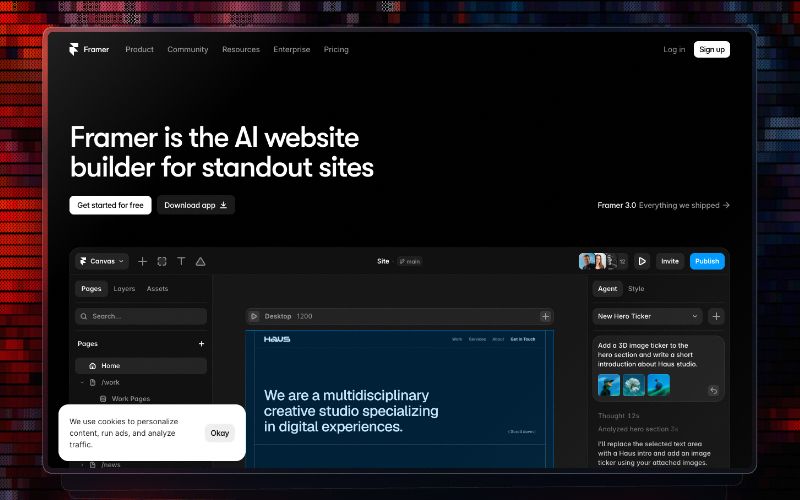
Task: Open the Community menu
Action: coord(188,49)
